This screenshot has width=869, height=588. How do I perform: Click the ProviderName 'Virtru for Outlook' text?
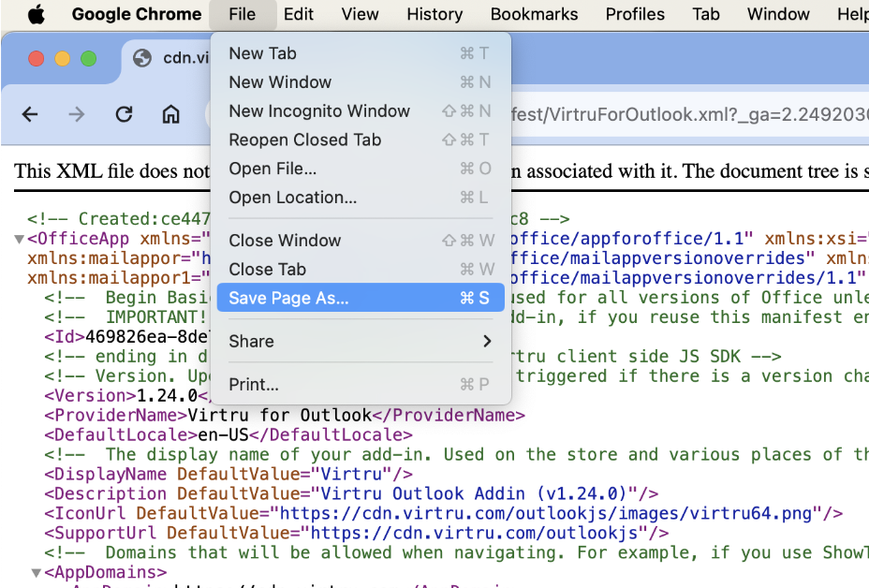pos(280,415)
